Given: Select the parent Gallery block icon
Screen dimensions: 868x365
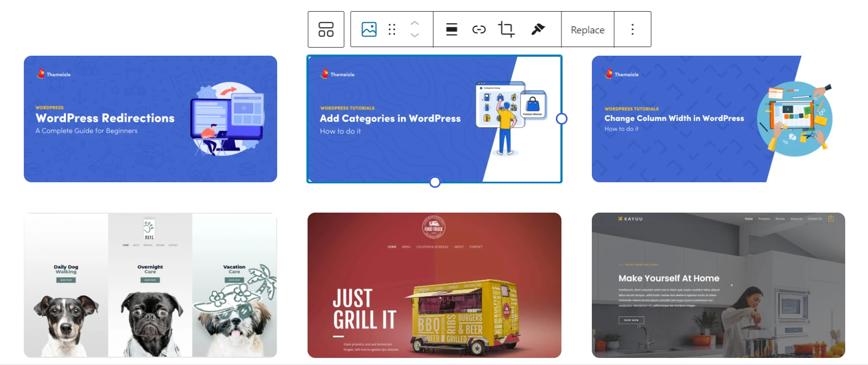Looking at the screenshot, I should 326,29.
